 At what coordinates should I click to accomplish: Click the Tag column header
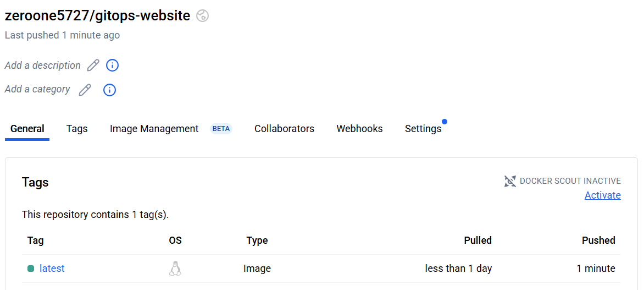[35, 240]
